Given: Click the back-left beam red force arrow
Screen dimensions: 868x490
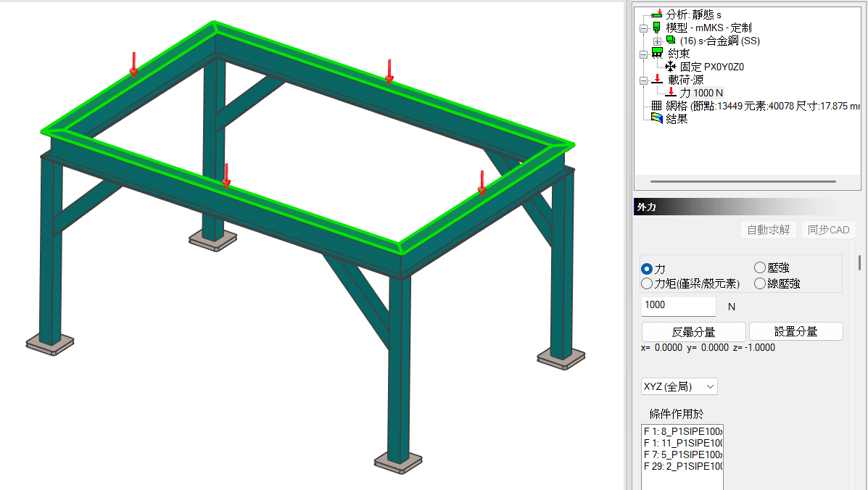Looking at the screenshot, I should point(133,65).
